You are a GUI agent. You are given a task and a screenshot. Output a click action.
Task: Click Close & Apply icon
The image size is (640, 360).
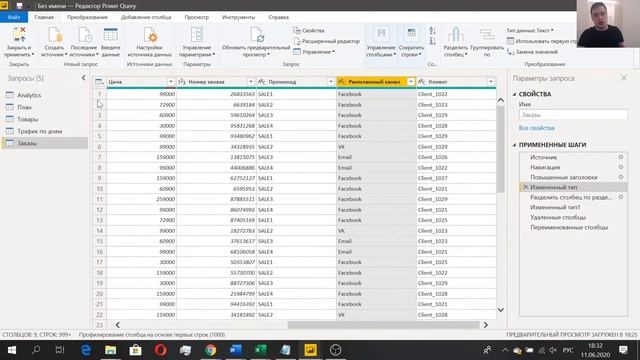coord(19,35)
